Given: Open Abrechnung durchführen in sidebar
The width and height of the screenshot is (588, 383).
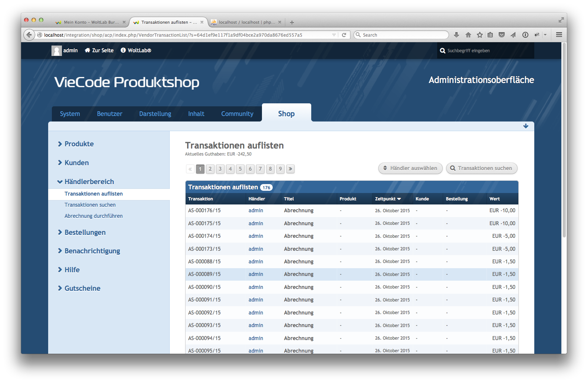Looking at the screenshot, I should tap(93, 216).
